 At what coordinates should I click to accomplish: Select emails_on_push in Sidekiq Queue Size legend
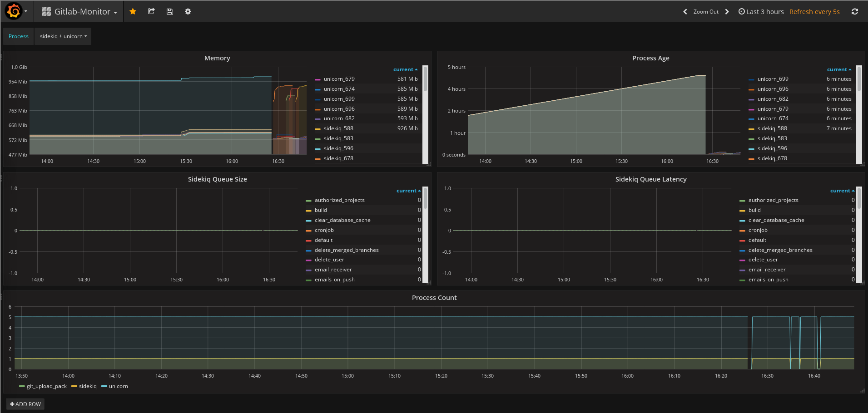coord(335,280)
